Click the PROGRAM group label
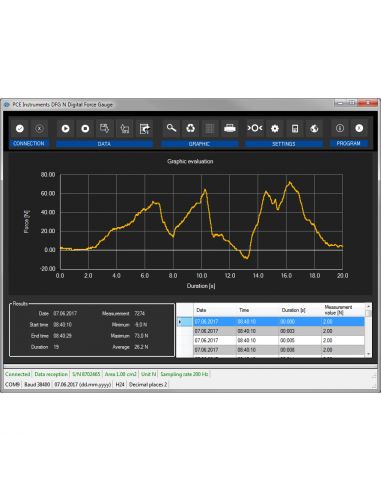This screenshot has height=492, width=381. pyautogui.click(x=348, y=144)
